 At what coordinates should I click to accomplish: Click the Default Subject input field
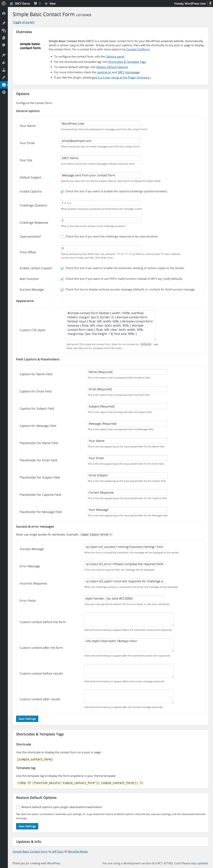[x=101, y=175]
